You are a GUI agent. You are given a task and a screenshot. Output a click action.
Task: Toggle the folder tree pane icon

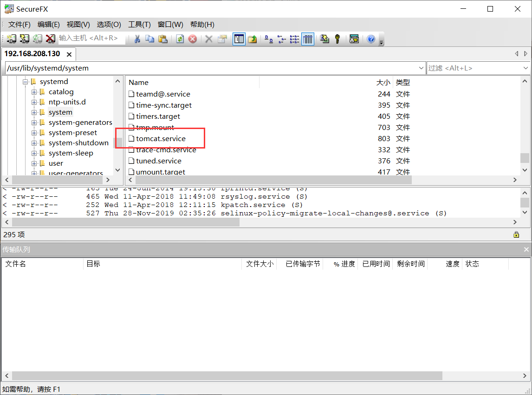pyautogui.click(x=239, y=39)
